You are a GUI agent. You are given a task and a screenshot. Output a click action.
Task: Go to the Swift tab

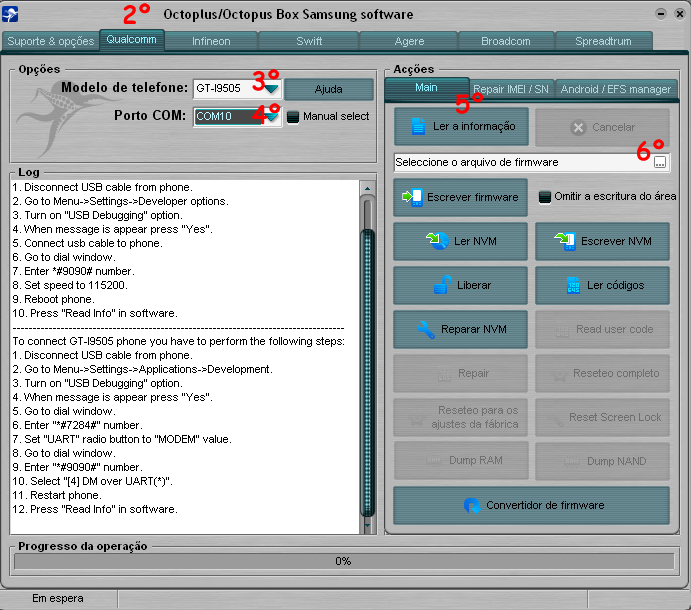(x=309, y=41)
